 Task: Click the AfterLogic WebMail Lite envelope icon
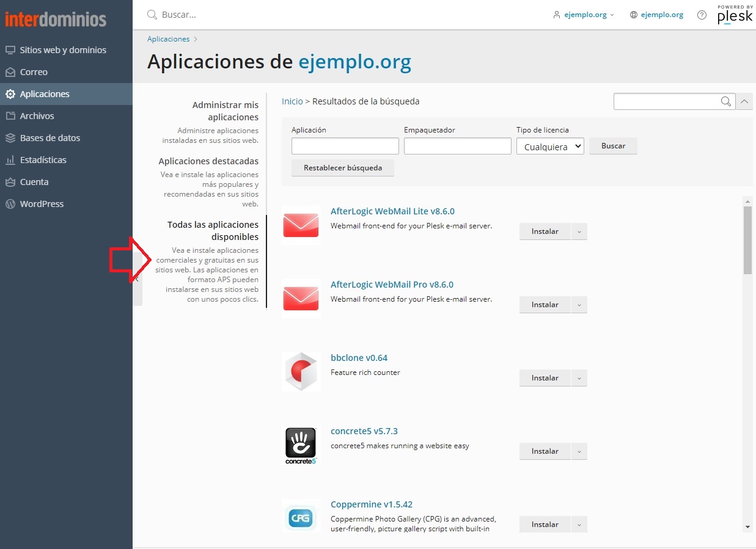click(x=301, y=225)
